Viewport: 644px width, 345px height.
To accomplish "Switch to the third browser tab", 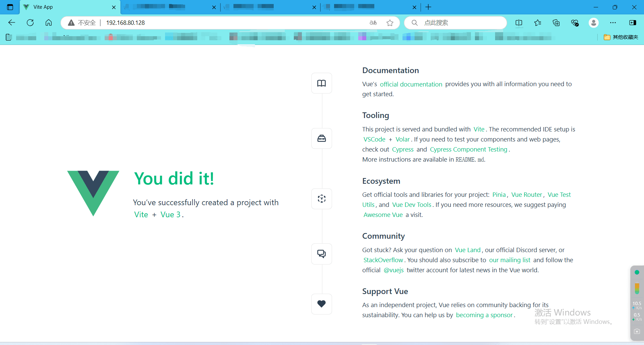I will (x=270, y=7).
